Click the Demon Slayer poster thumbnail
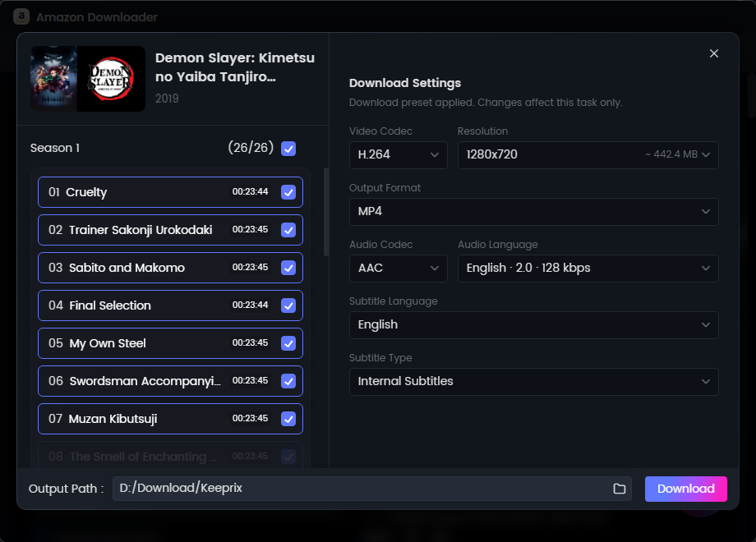This screenshot has width=756, height=542. [88, 79]
